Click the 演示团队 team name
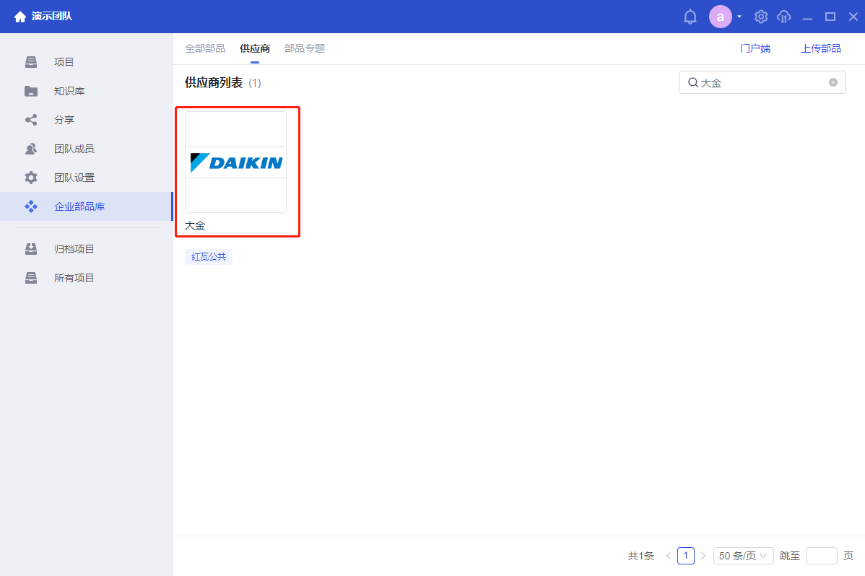The height and width of the screenshot is (576, 865). [52, 17]
